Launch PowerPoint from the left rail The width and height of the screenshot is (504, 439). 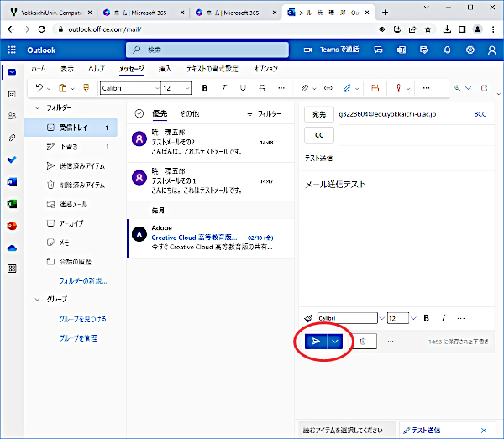click(12, 226)
